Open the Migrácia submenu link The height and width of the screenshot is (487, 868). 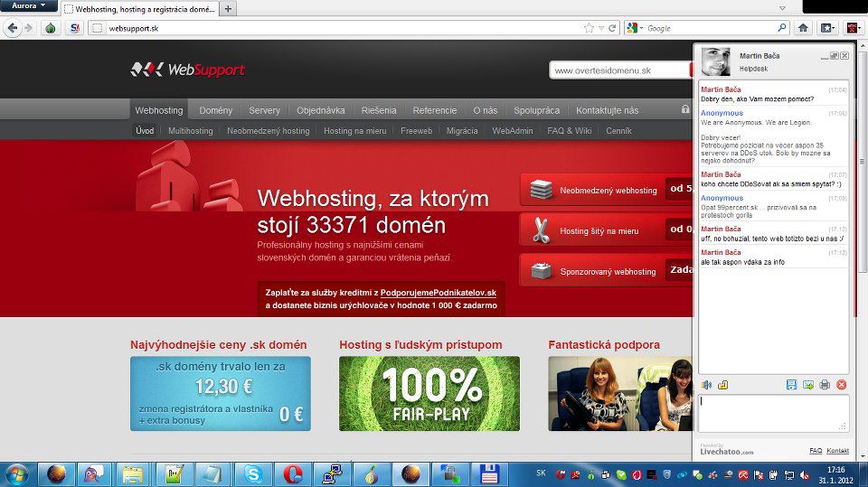(x=462, y=131)
